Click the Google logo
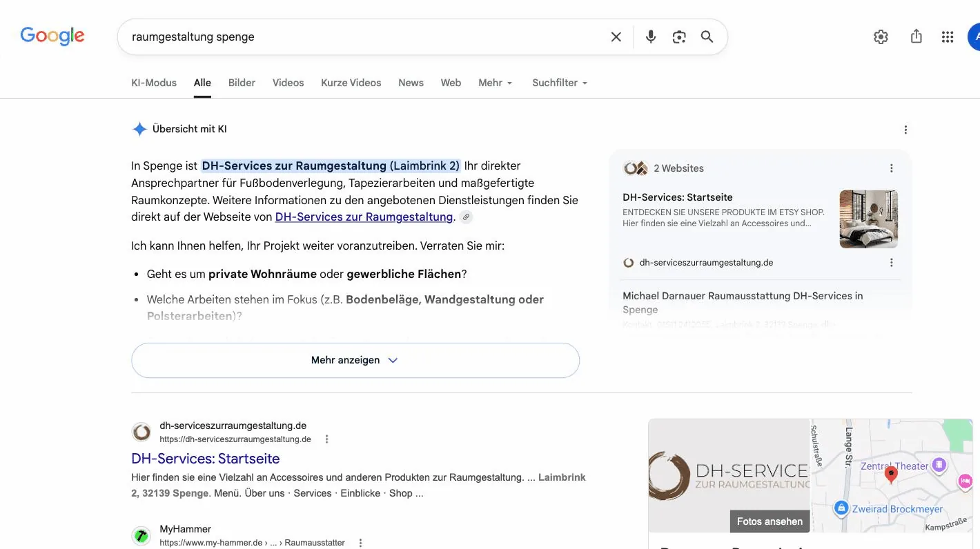Viewport: 980px width, 549px height. [52, 36]
